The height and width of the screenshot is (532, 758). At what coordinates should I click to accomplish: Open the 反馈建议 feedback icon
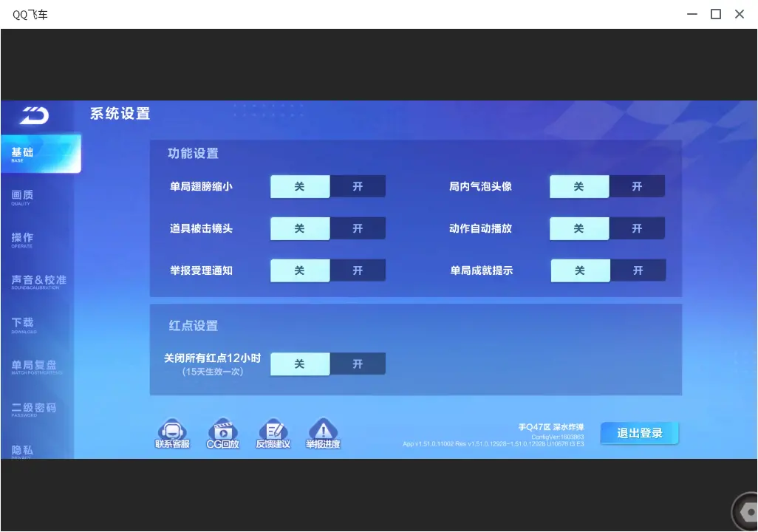point(273,433)
